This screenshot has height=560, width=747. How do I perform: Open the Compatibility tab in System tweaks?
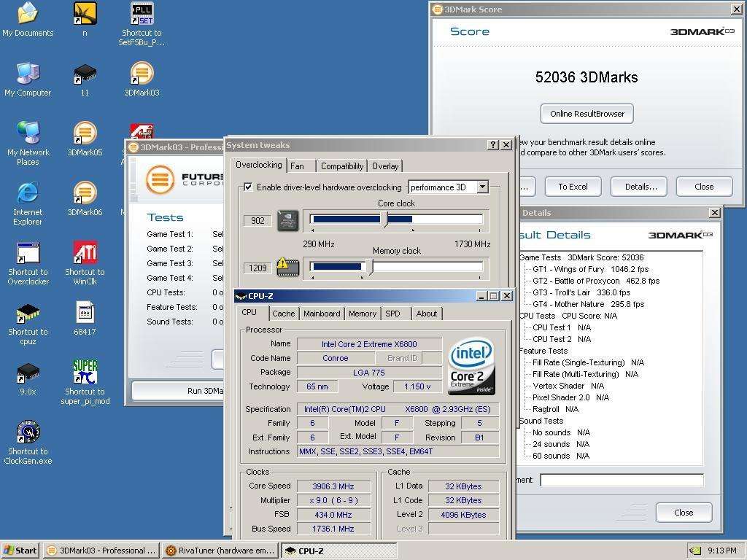(x=342, y=166)
